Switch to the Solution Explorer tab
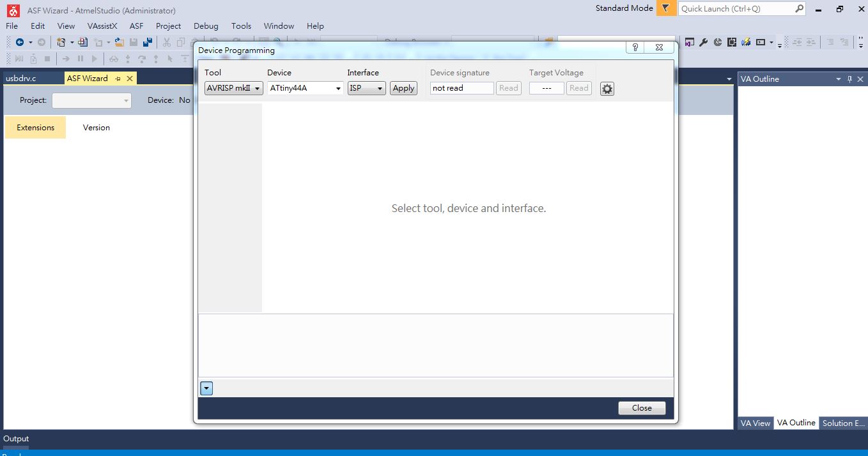 (x=843, y=423)
